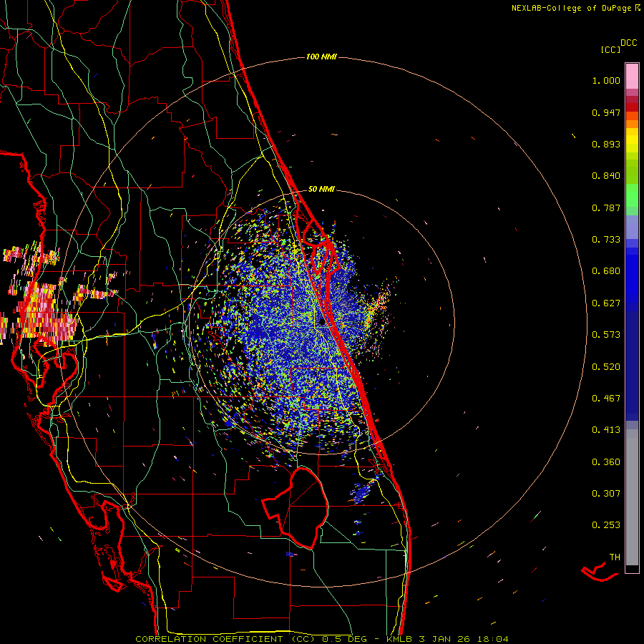Image resolution: width=644 pixels, height=644 pixels.
Task: Click the 0.787 scale value
Action: pos(606,208)
